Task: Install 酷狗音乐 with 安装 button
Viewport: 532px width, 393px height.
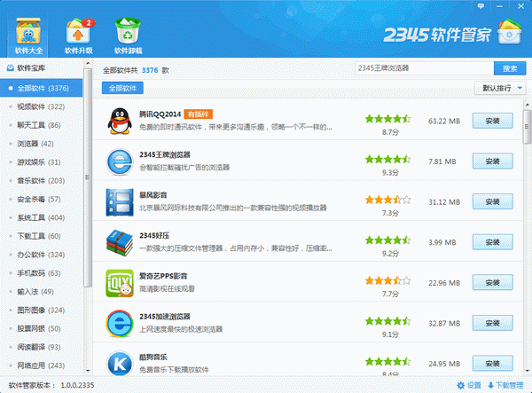Action: [x=493, y=364]
